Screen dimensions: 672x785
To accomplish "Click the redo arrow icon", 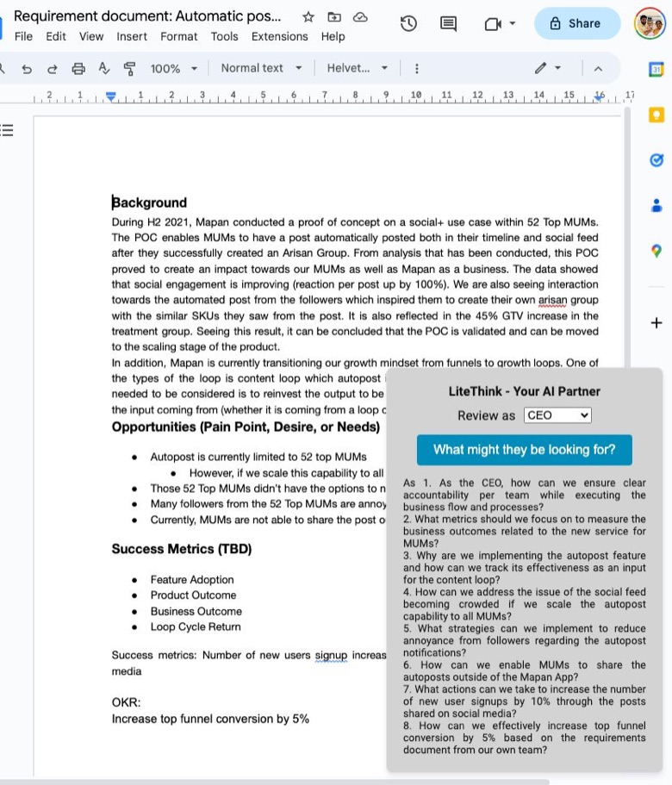I will (52, 69).
